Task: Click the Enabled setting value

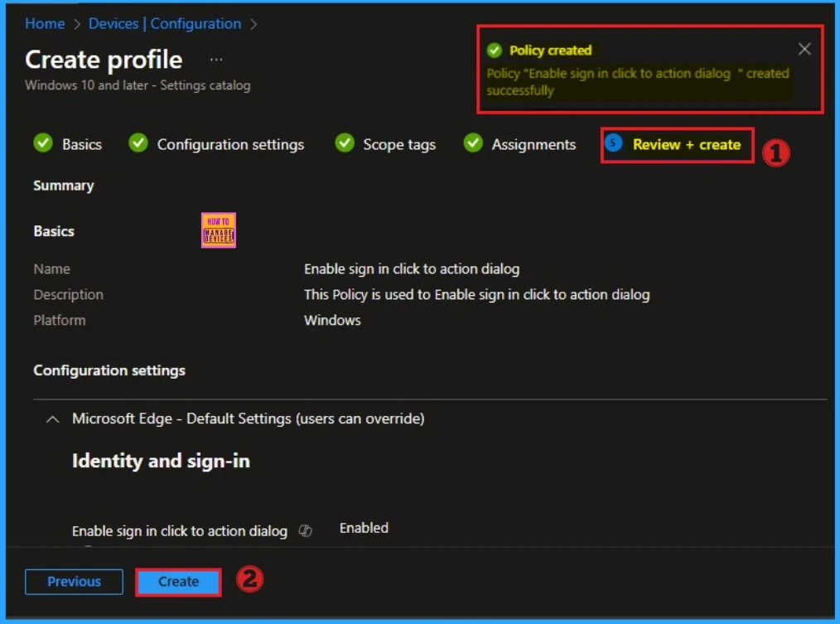Action: point(364,528)
